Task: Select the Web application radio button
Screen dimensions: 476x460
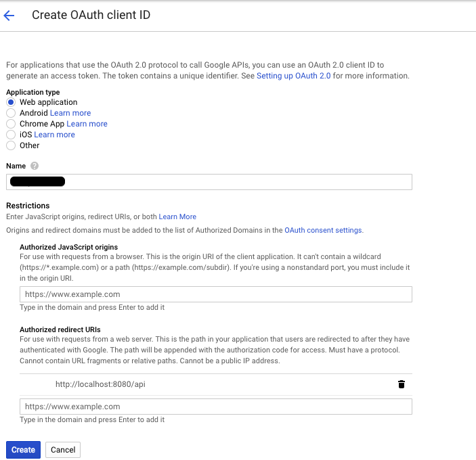Action: 11,102
